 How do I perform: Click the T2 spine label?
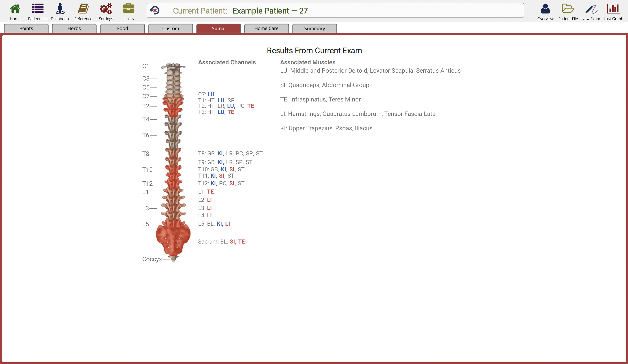pos(146,106)
